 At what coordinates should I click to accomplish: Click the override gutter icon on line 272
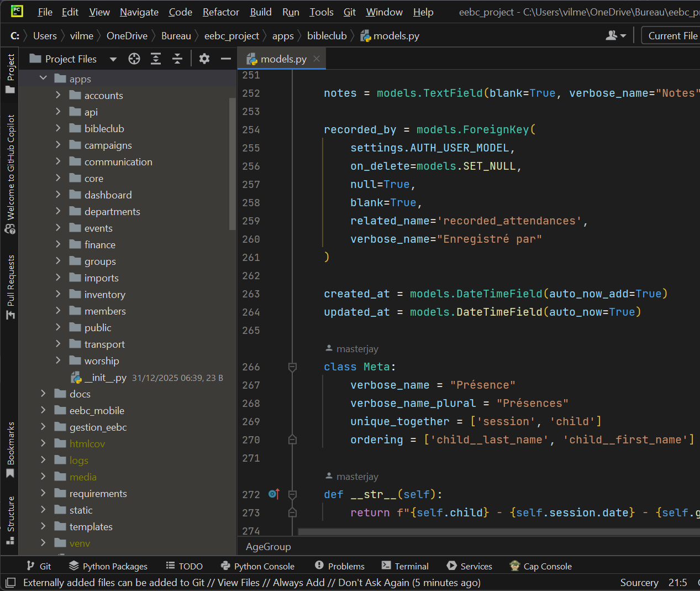[274, 494]
